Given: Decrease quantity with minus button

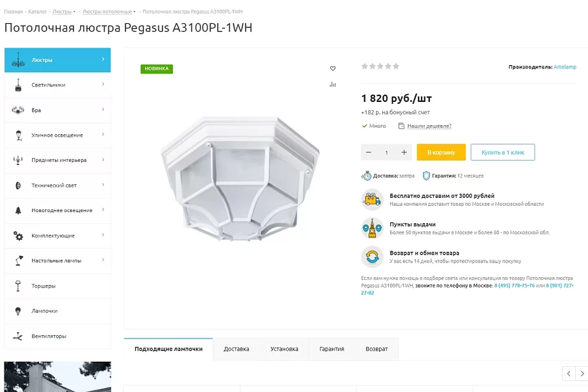Looking at the screenshot, I should (369, 152).
